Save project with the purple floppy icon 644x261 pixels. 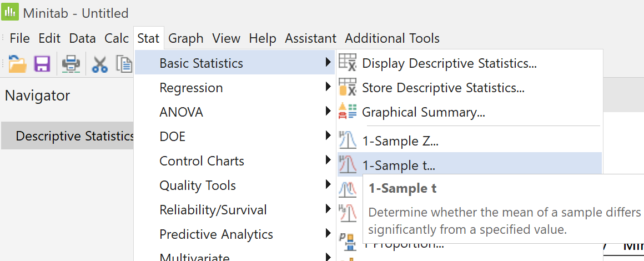click(x=42, y=64)
